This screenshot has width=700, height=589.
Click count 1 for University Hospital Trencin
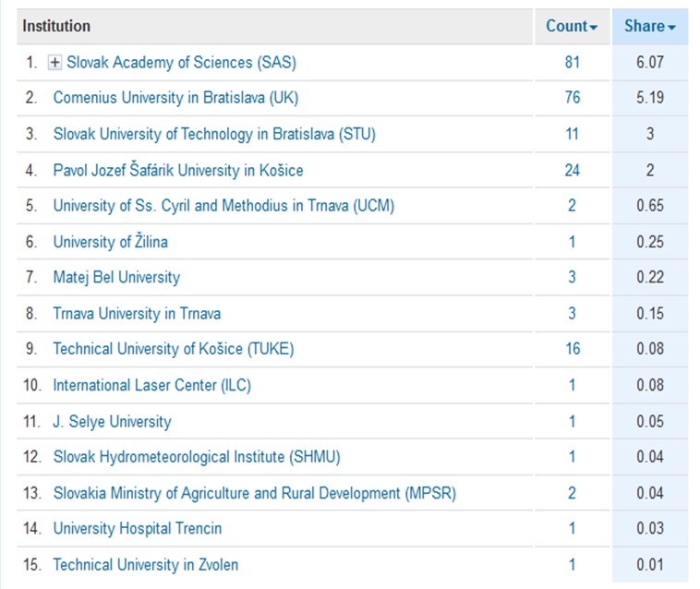(572, 528)
